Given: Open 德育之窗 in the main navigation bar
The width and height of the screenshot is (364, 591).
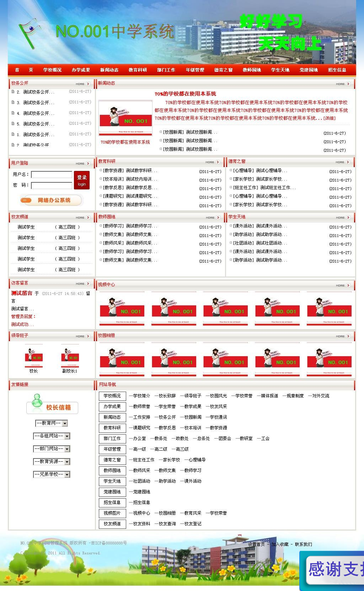Looking at the screenshot, I should click(x=223, y=70).
